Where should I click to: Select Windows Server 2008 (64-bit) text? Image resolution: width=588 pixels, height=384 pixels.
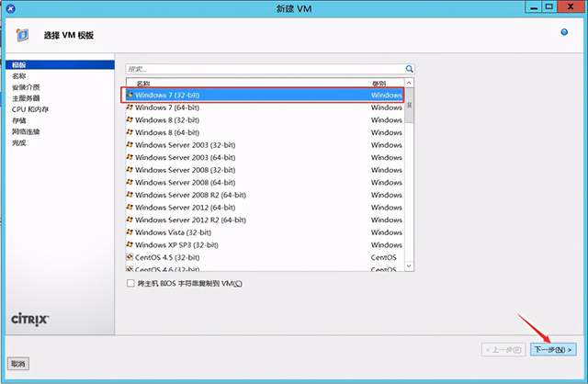click(185, 182)
